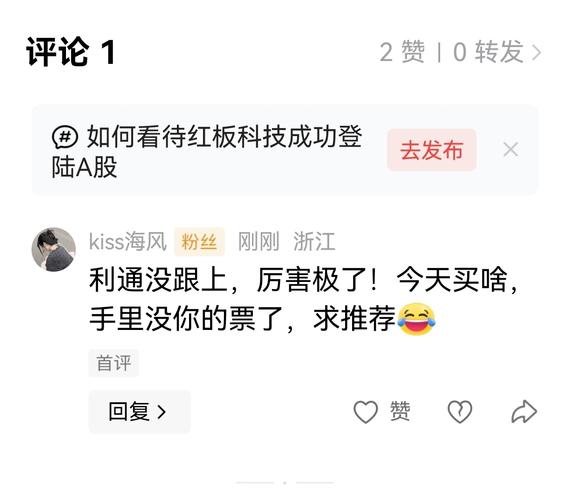Tap the share arrow icon
Screen dimensions: 570x500
[x=524, y=411]
